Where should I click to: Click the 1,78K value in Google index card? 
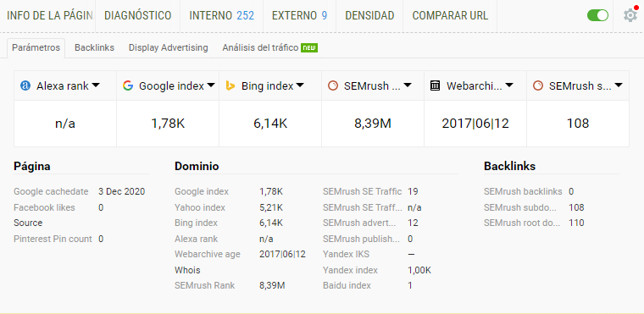click(168, 124)
